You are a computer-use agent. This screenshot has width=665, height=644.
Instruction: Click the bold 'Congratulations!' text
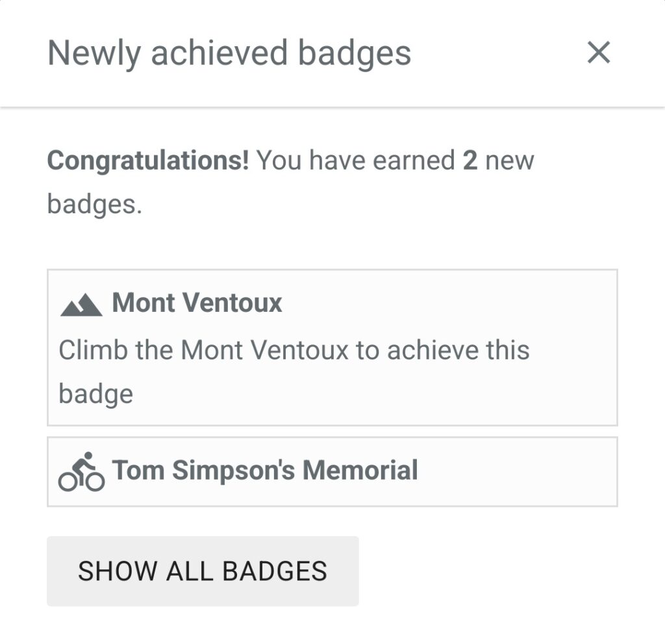148,161
